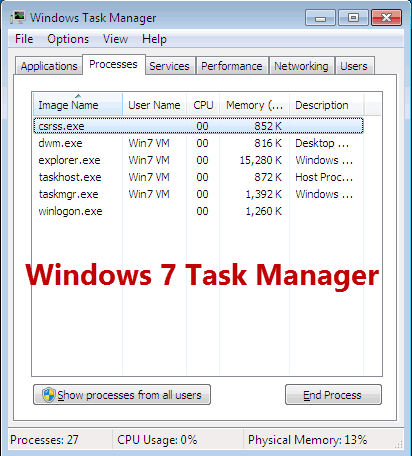Go to the Networking tab

click(301, 66)
